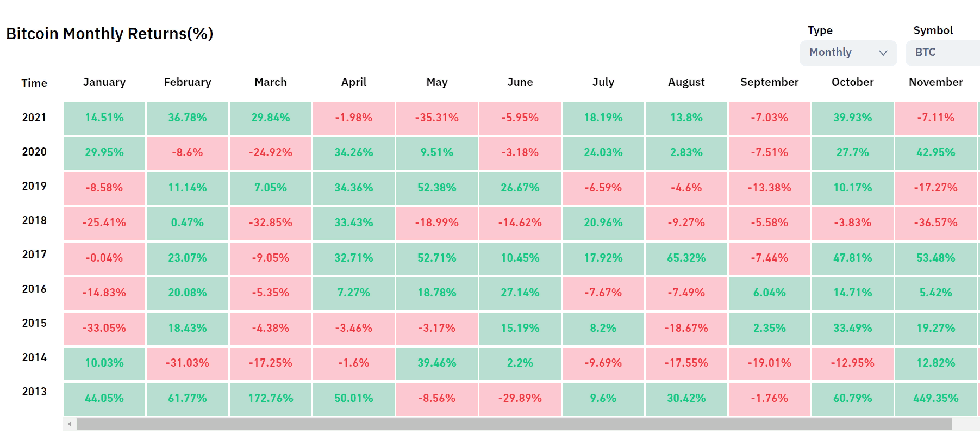The height and width of the screenshot is (439, 980).
Task: Click the left scroll arrow of horizontal scrollbar
Action: (70, 424)
